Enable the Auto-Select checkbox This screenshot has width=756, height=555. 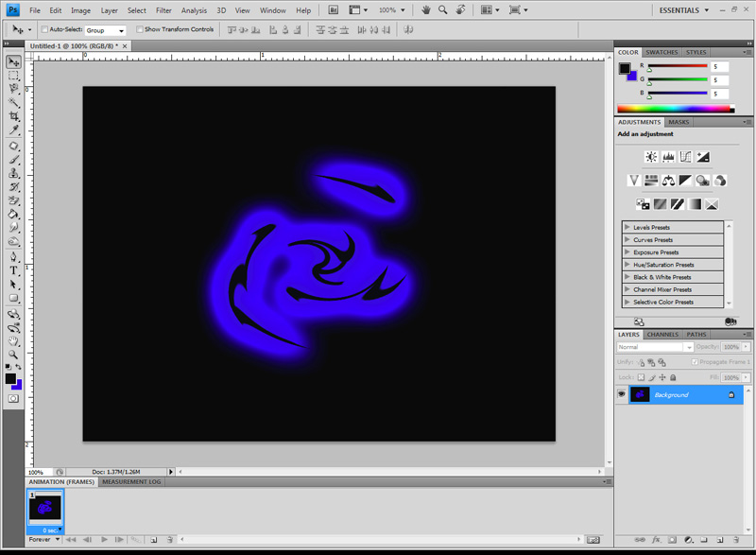(x=44, y=29)
